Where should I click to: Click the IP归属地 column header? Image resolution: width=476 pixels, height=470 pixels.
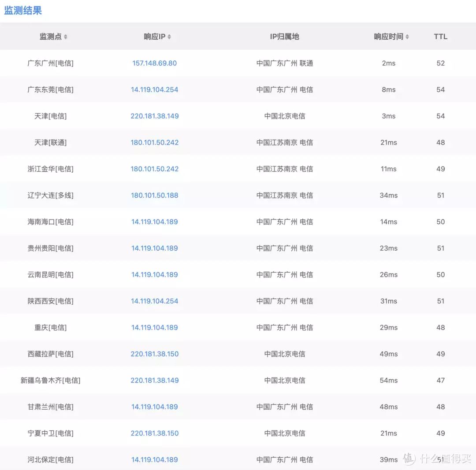pyautogui.click(x=285, y=37)
